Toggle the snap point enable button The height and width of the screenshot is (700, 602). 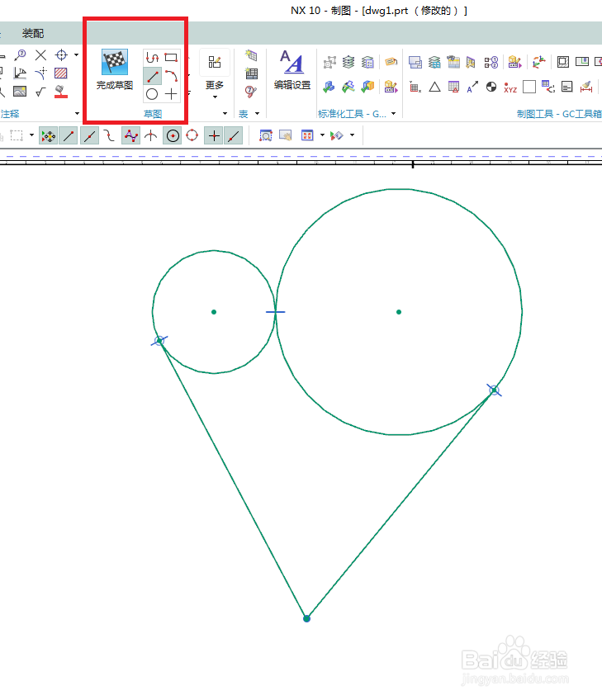[x=48, y=135]
